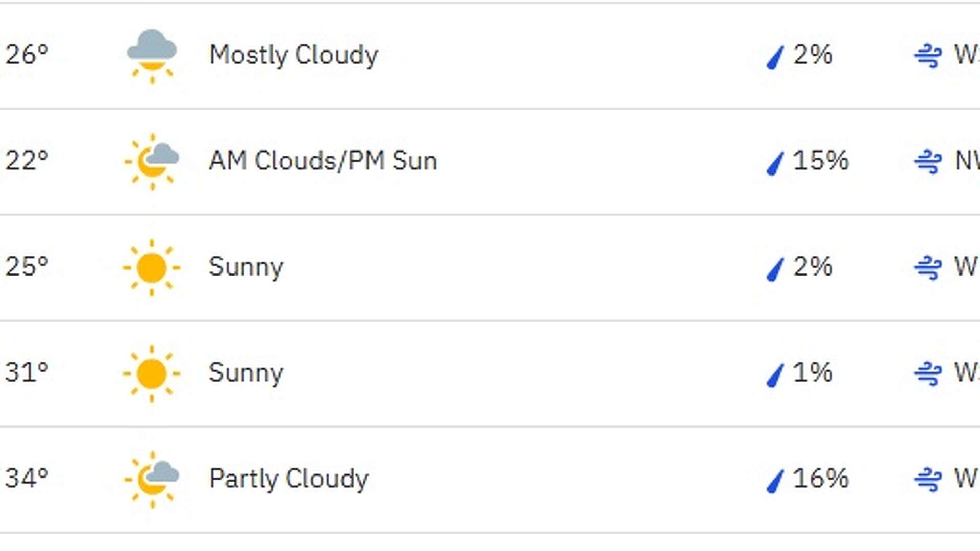Select the Mostly Cloudy description text

(x=294, y=55)
